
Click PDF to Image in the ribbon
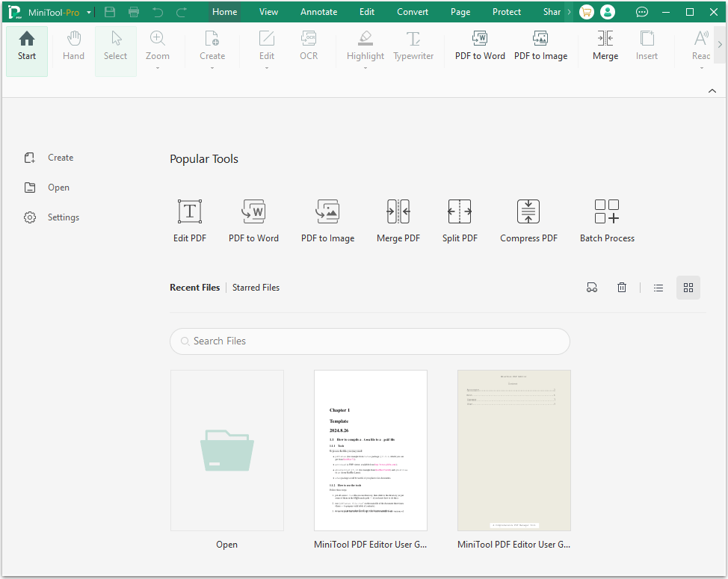tap(540, 46)
